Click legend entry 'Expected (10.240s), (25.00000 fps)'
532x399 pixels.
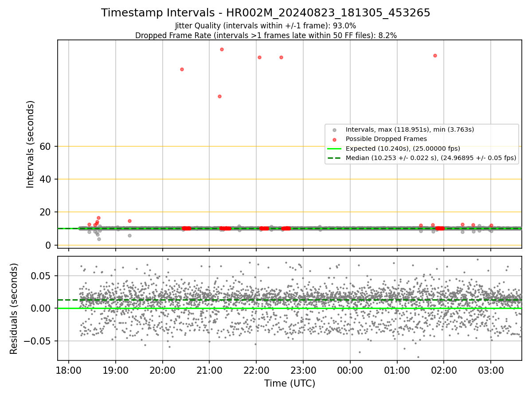coord(403,149)
